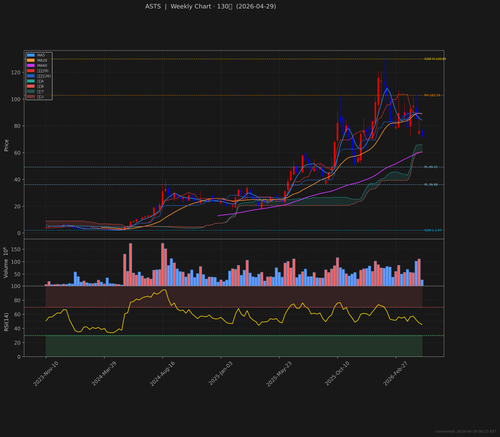The image size is (500, 437).
Task: Click the "2025-Oct-10" date label
Action: pyautogui.click(x=337, y=374)
